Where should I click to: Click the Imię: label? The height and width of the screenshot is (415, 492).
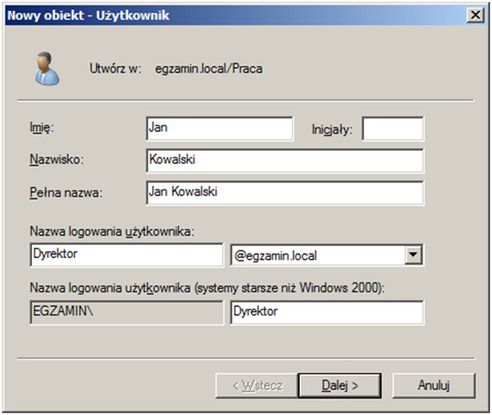42,128
